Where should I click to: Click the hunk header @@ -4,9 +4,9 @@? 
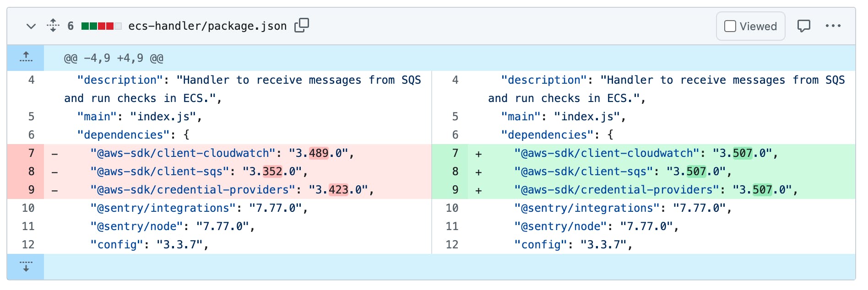pos(114,58)
